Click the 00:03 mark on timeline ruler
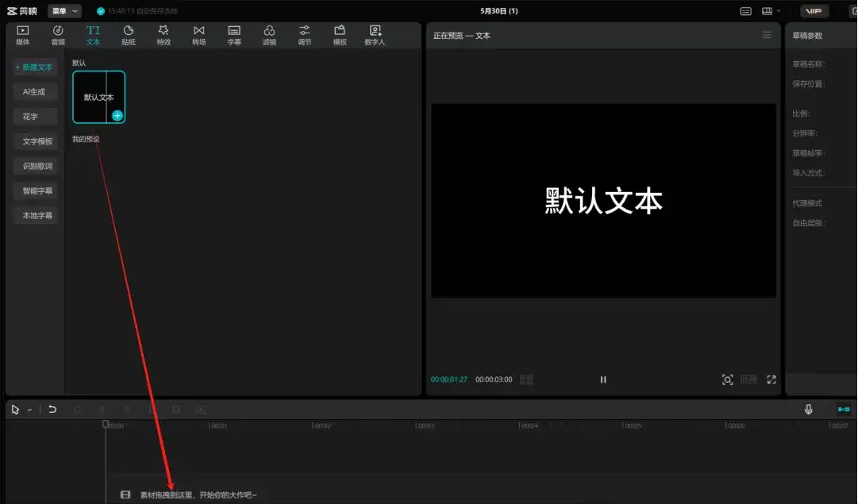The height and width of the screenshot is (504, 858). [x=425, y=425]
